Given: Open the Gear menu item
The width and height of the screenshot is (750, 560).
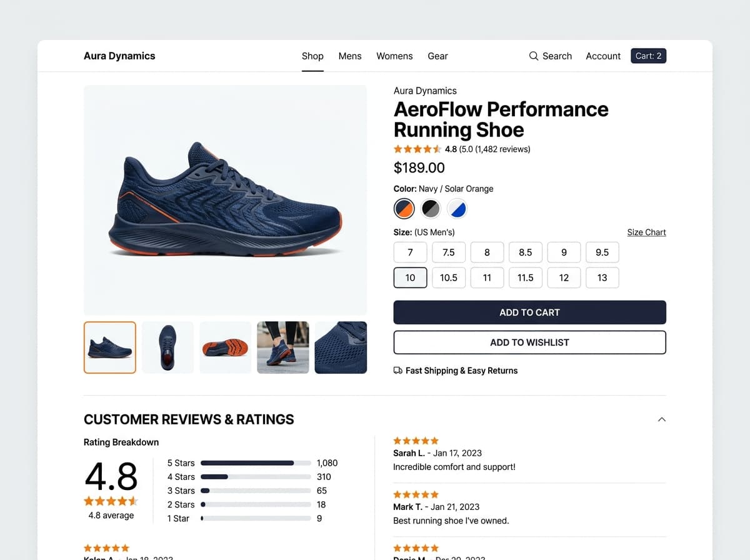Looking at the screenshot, I should point(437,56).
